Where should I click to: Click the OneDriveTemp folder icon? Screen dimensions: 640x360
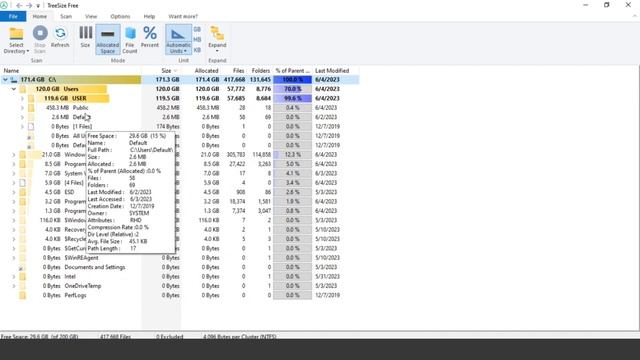23,286
